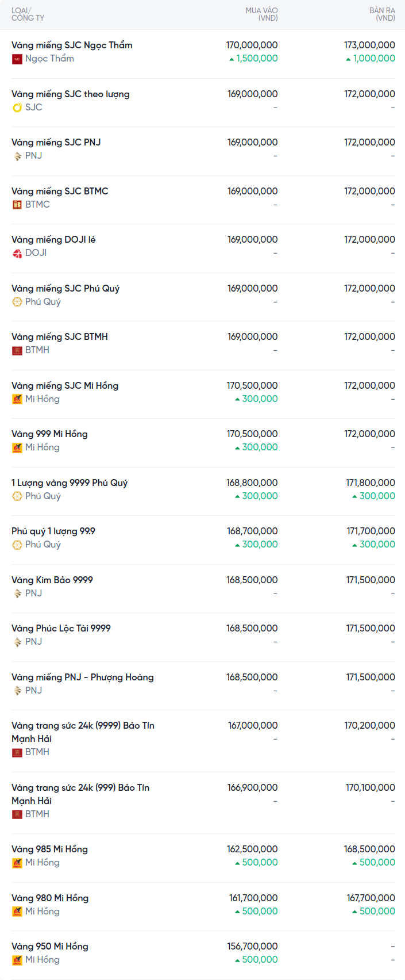Click the green 1,500,000 buy price change
The height and width of the screenshot is (980, 405).
pyautogui.click(x=256, y=59)
